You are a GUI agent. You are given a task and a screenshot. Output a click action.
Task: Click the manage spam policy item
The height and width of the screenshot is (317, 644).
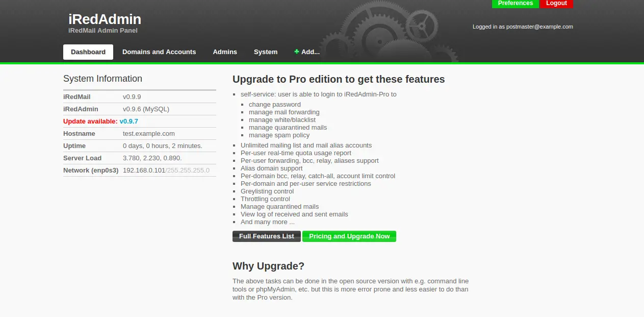point(279,135)
